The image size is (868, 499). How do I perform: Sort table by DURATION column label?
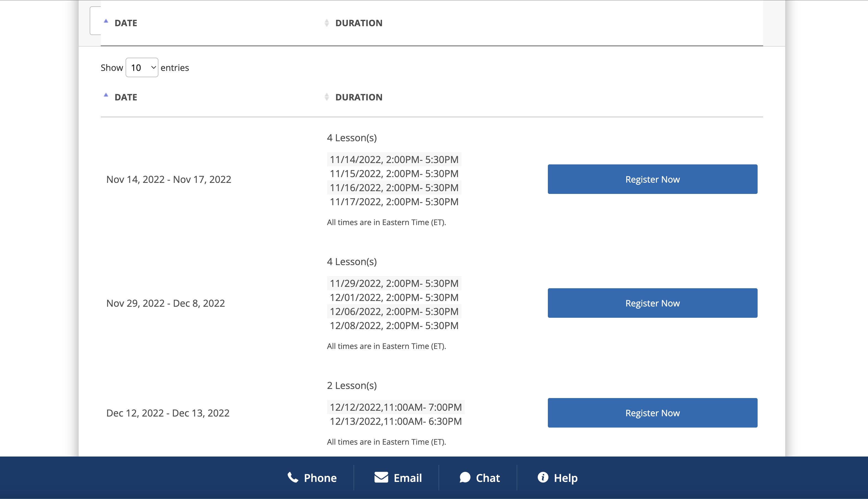pyautogui.click(x=359, y=97)
